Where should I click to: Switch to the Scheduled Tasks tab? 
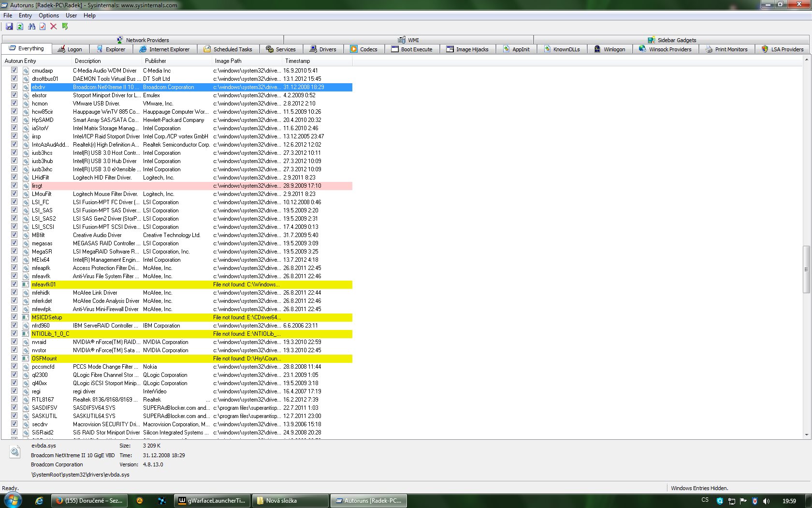pos(228,49)
